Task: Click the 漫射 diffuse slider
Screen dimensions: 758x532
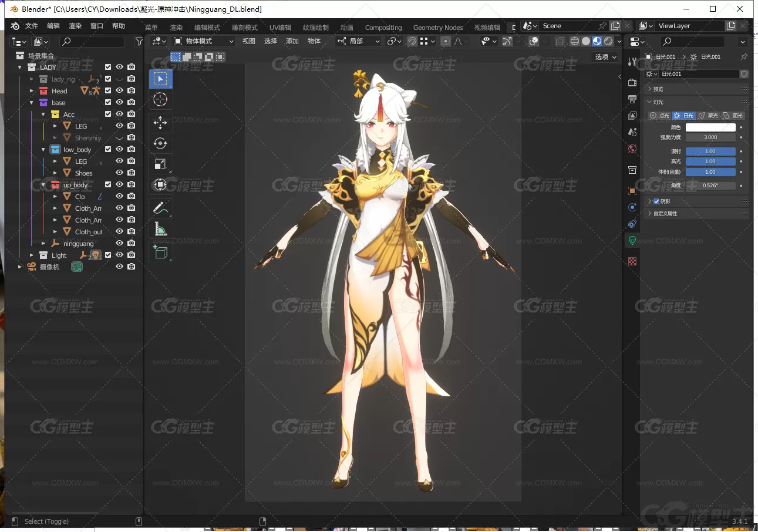Action: coord(710,151)
